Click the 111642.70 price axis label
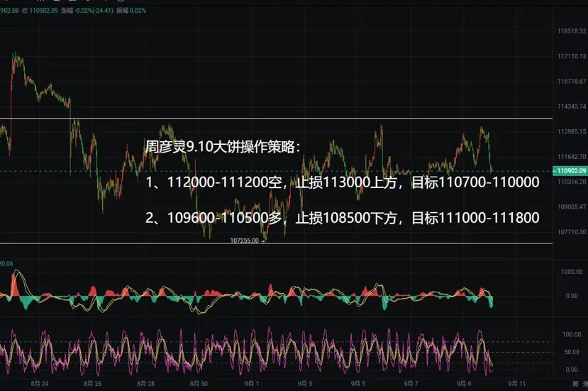Image resolution: width=588 pixels, height=391 pixels. click(x=572, y=157)
